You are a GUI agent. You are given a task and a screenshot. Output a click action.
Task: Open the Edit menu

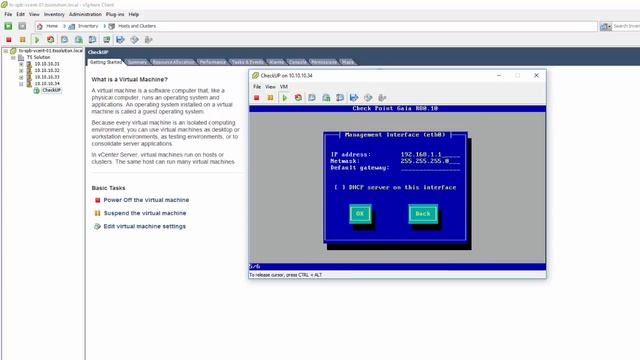[x=21, y=14]
